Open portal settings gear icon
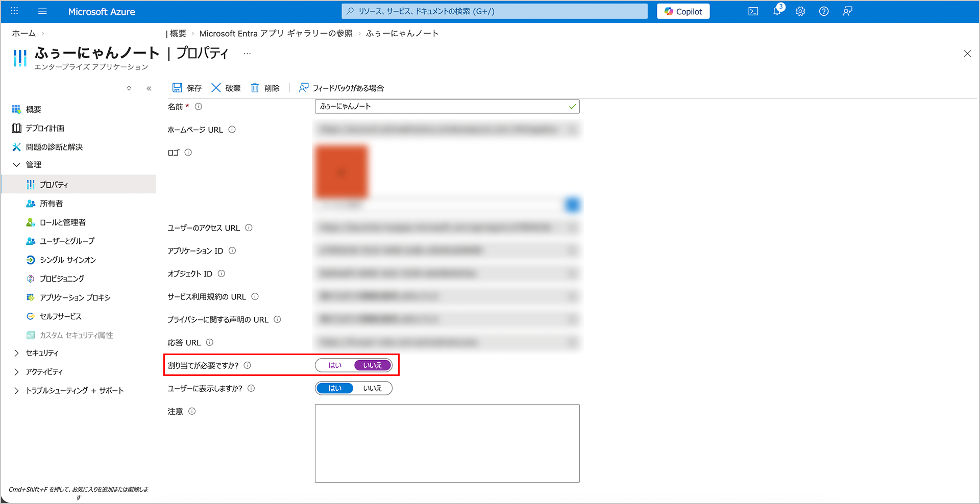The height and width of the screenshot is (504, 980). coord(800,11)
